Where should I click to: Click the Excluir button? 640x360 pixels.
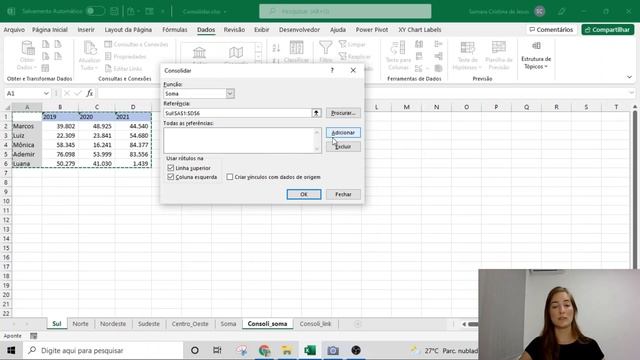tap(343, 147)
